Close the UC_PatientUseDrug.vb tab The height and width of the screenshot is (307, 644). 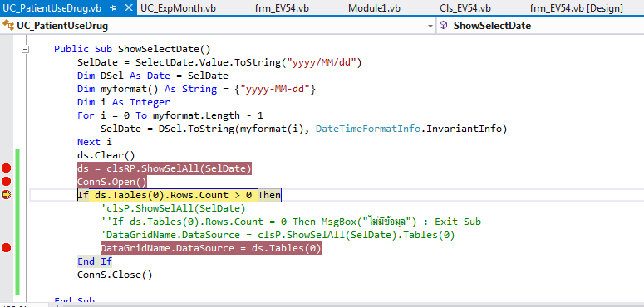click(x=129, y=7)
